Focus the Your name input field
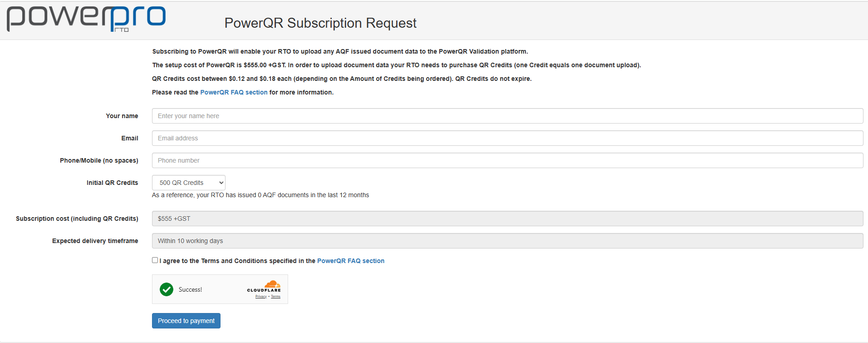Viewport: 868px width, 343px height. [x=507, y=116]
